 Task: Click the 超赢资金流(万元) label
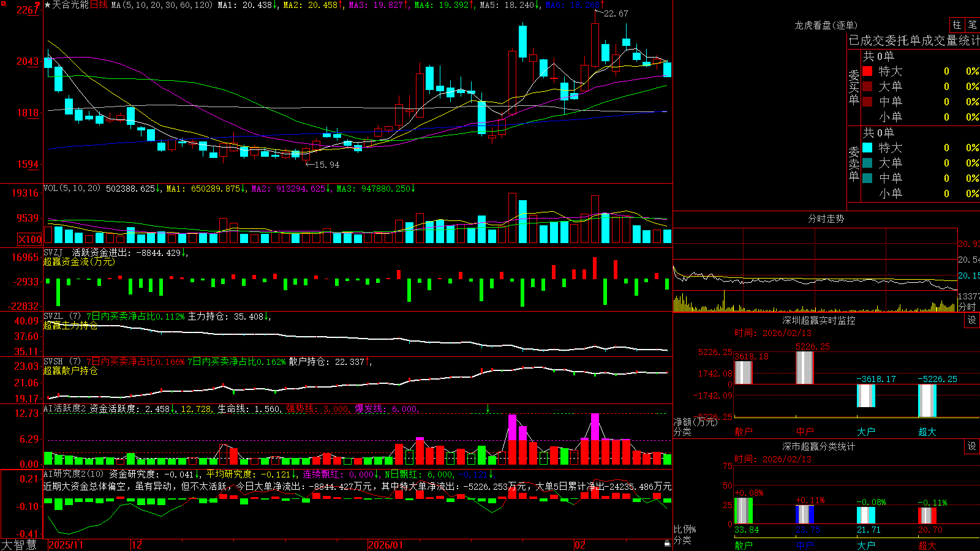(x=79, y=261)
